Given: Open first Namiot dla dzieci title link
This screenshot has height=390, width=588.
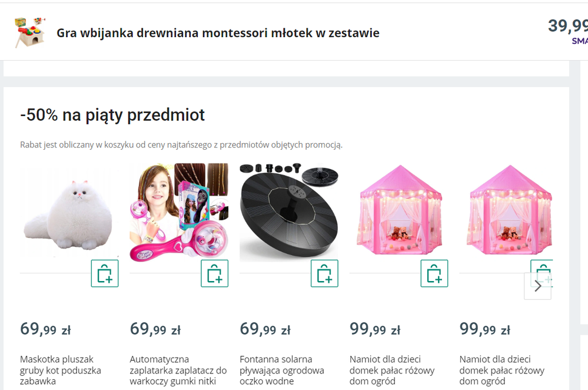Looking at the screenshot, I should [392, 370].
